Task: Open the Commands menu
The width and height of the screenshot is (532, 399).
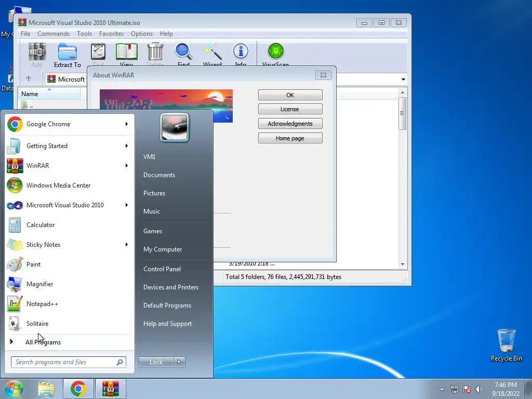Action: 54,34
